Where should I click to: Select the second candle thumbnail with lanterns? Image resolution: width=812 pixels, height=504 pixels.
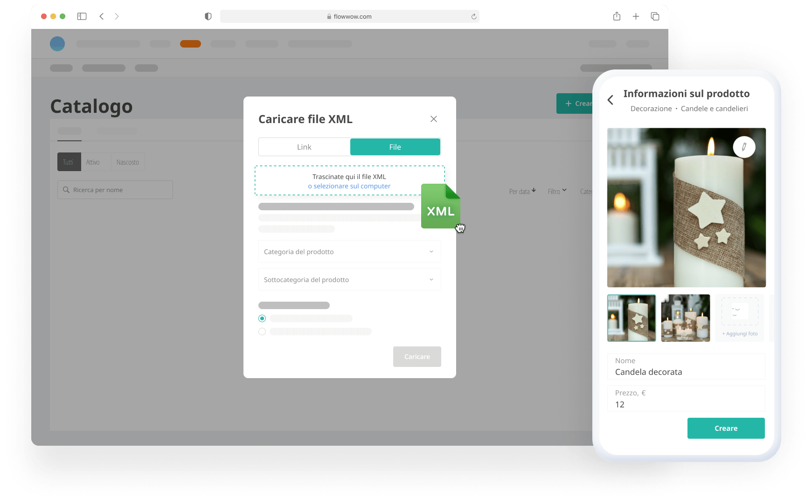pyautogui.click(x=685, y=318)
